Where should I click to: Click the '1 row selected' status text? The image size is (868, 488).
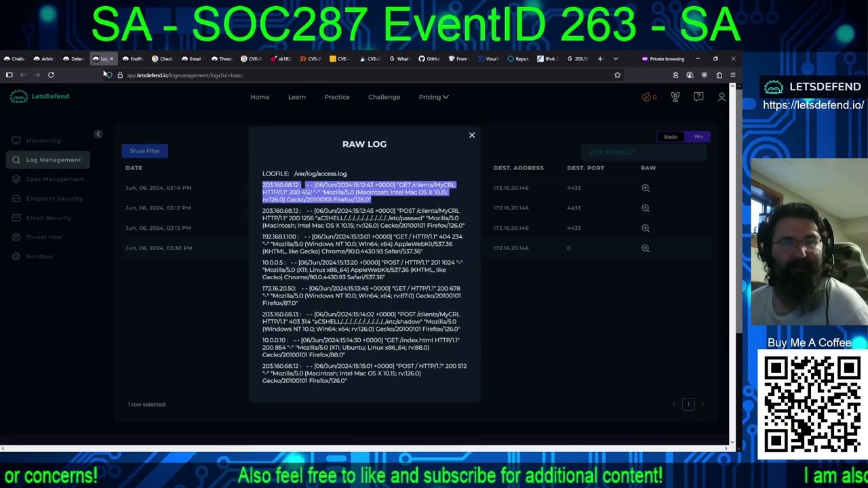point(146,405)
